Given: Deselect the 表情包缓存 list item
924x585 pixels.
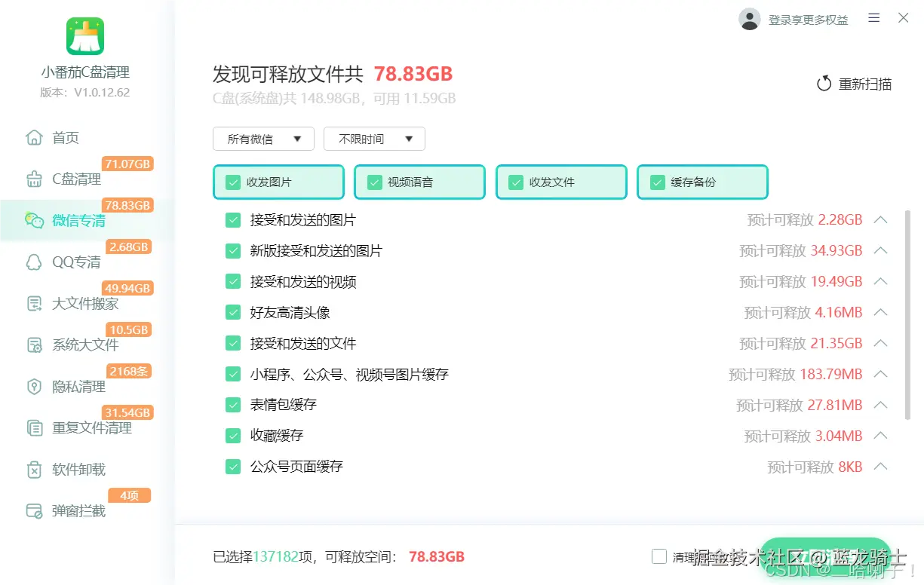Looking at the screenshot, I should 233,404.
